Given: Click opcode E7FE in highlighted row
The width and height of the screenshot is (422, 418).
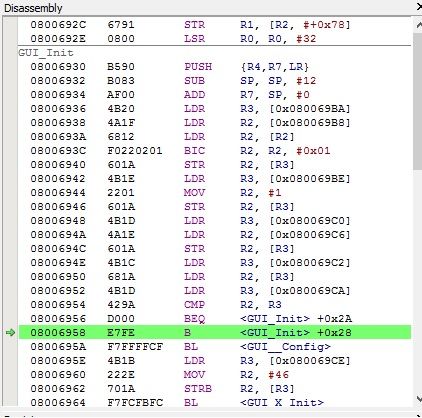Looking at the screenshot, I should pos(121,333).
